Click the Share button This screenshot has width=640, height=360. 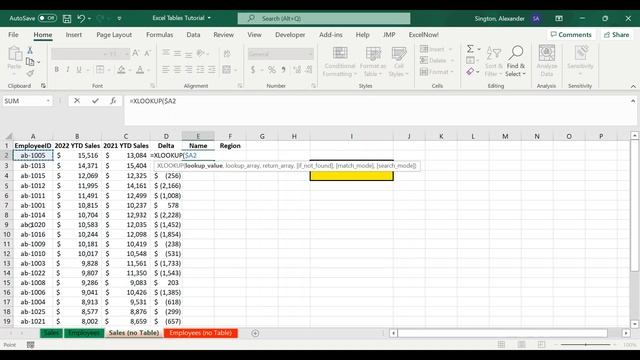click(x=616, y=35)
